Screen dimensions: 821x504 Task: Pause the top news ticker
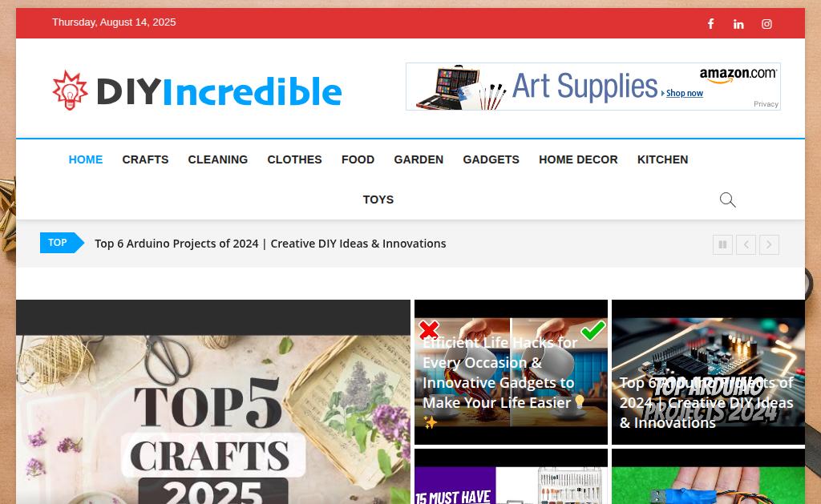[722, 244]
